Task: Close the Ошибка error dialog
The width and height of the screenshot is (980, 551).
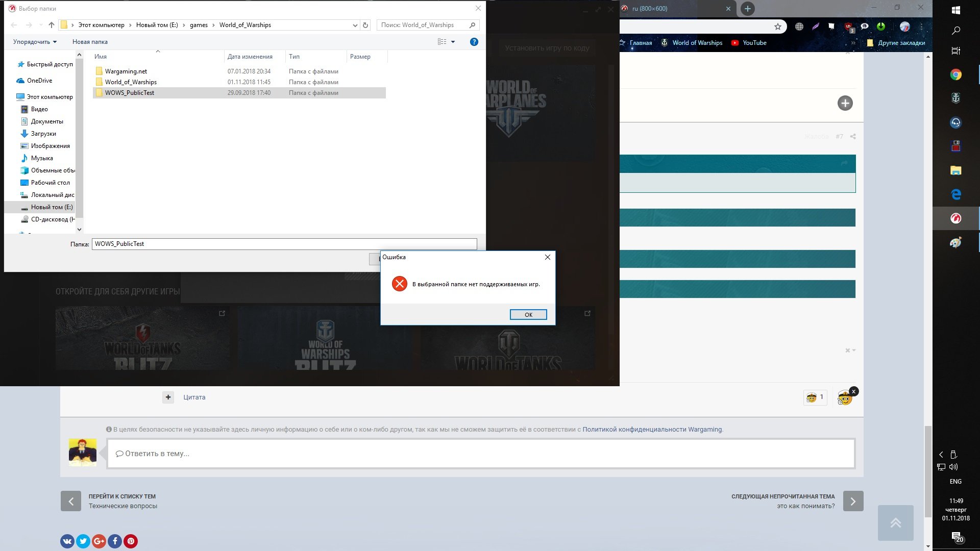Action: (548, 257)
